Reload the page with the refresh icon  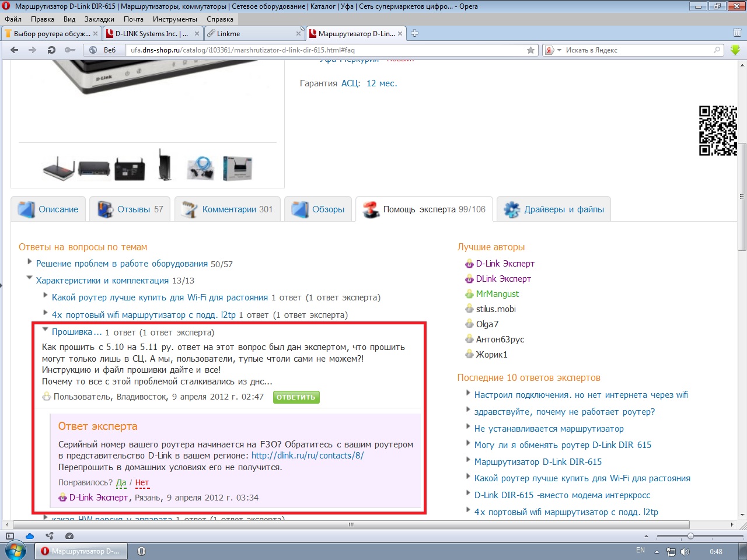coord(51,50)
